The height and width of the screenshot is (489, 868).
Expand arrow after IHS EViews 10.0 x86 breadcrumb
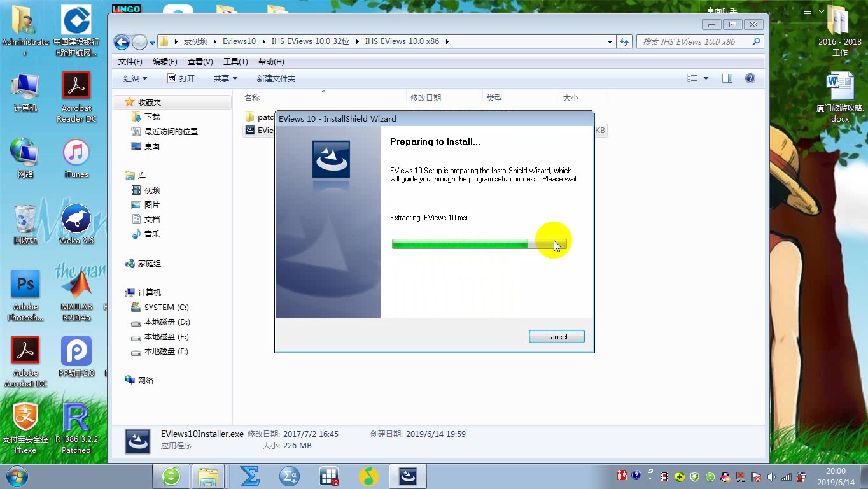[447, 41]
